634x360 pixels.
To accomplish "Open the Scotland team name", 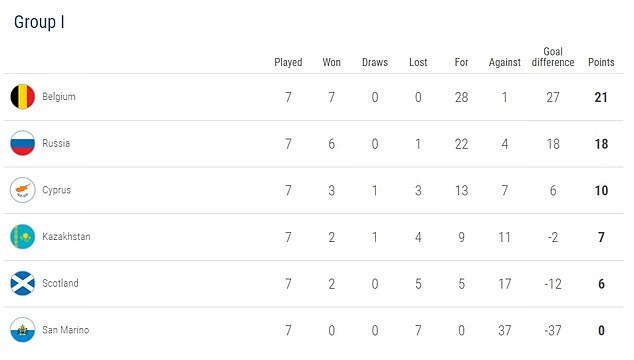I will [x=60, y=283].
